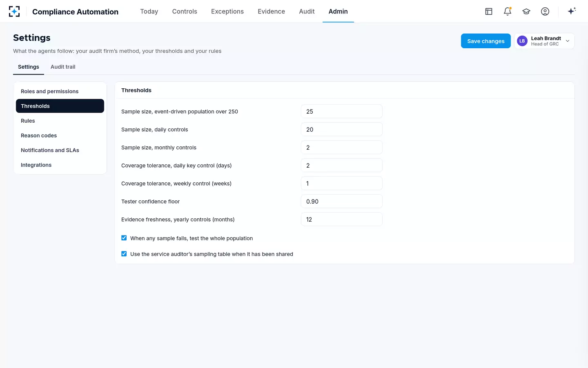Open the AI sparkle assistant icon
Screen dimensions: 588x368
(572, 11)
